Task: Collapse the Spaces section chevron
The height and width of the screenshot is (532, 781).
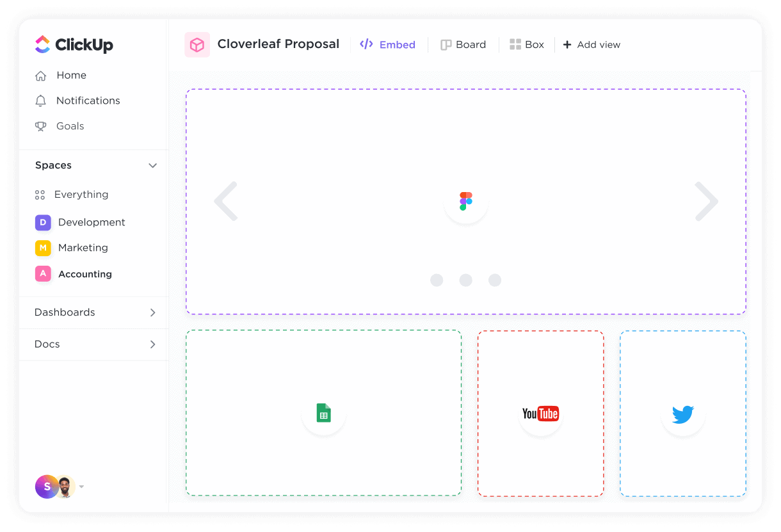Action: point(152,165)
